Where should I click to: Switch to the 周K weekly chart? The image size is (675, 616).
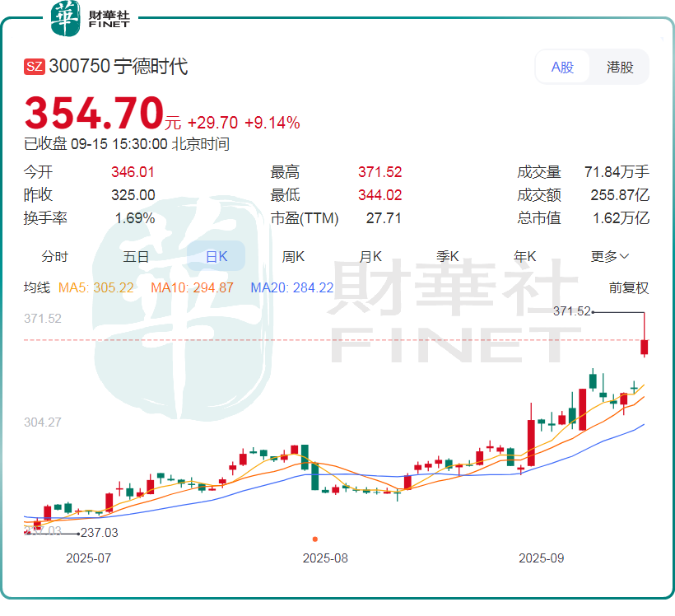pos(293,256)
